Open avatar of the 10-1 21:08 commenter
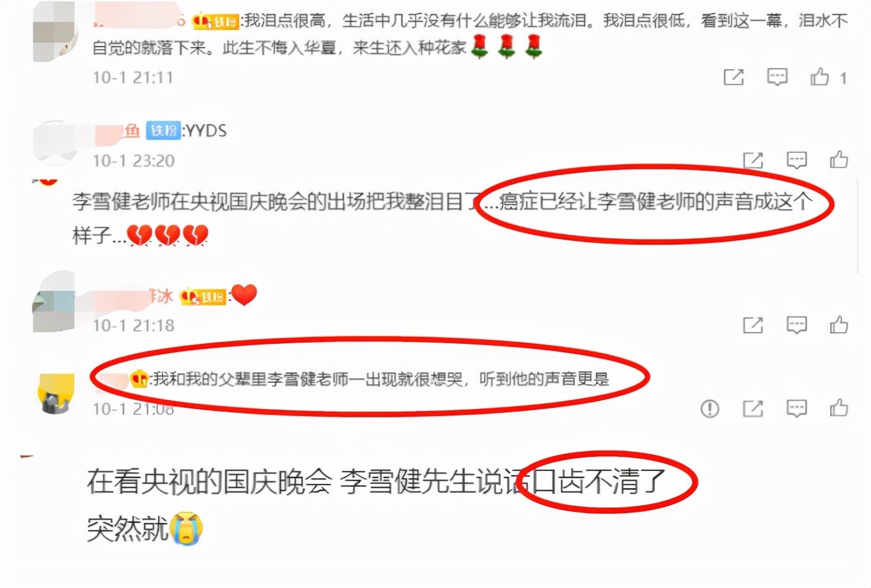The height and width of the screenshot is (588, 871). [x=56, y=394]
